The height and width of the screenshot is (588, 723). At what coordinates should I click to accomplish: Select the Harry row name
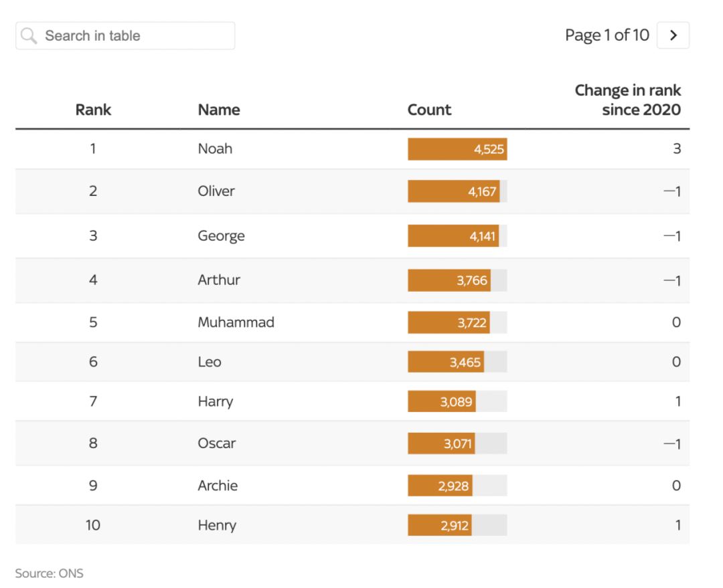click(x=216, y=402)
